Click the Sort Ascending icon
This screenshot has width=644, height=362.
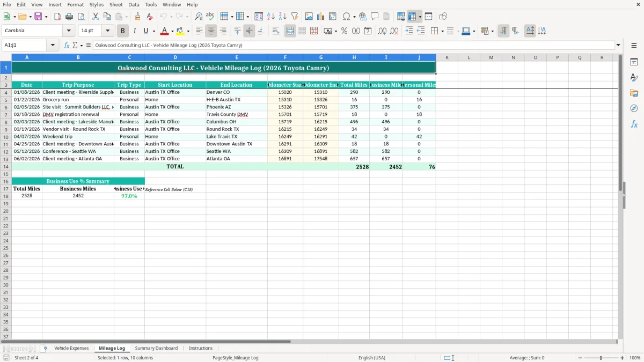point(271,17)
